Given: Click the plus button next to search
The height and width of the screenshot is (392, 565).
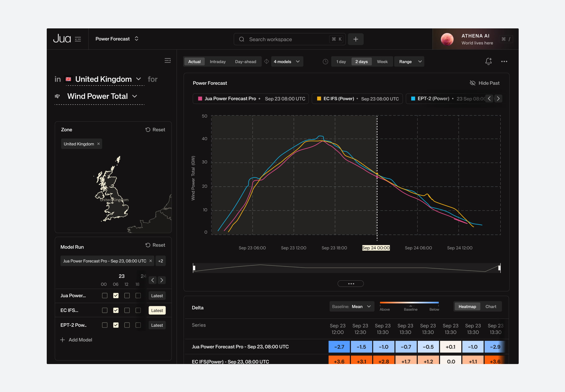Looking at the screenshot, I should click(x=356, y=39).
